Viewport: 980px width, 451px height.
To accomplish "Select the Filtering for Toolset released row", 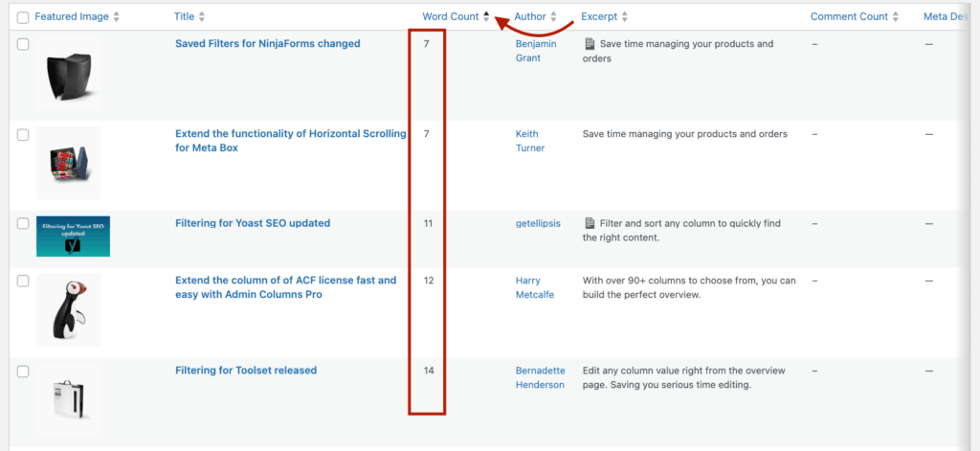I will (23, 371).
